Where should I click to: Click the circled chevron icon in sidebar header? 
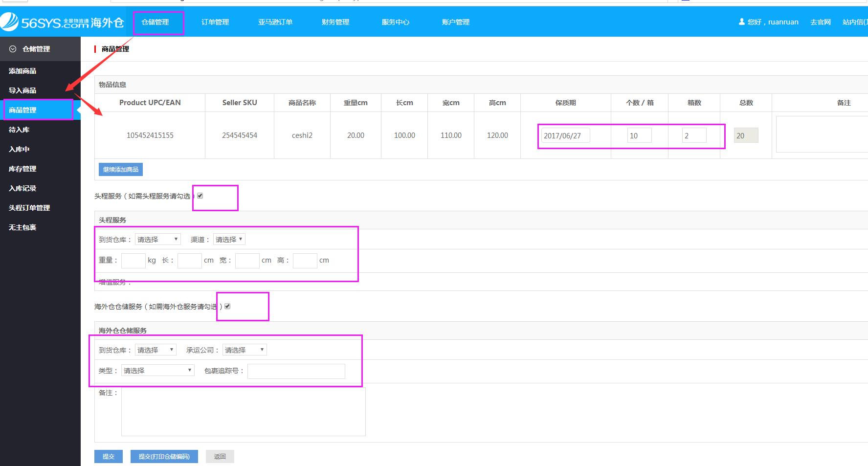coord(13,49)
